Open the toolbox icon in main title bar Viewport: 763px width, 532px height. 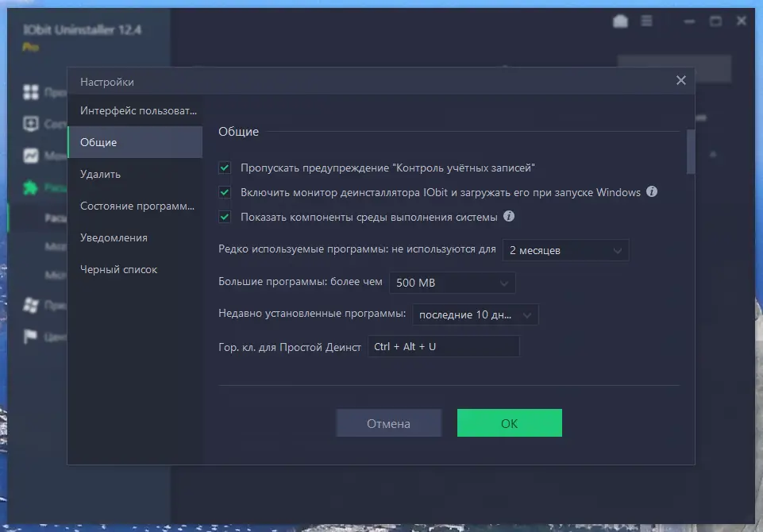tap(620, 21)
